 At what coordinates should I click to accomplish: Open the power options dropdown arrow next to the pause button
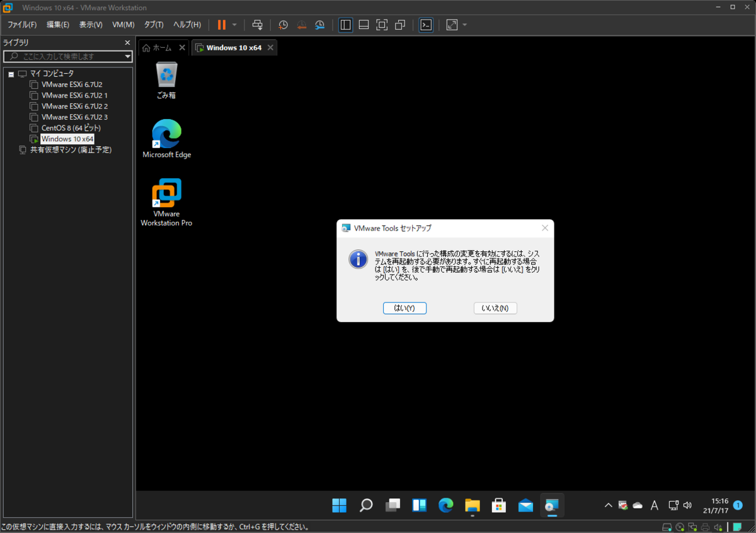click(234, 25)
